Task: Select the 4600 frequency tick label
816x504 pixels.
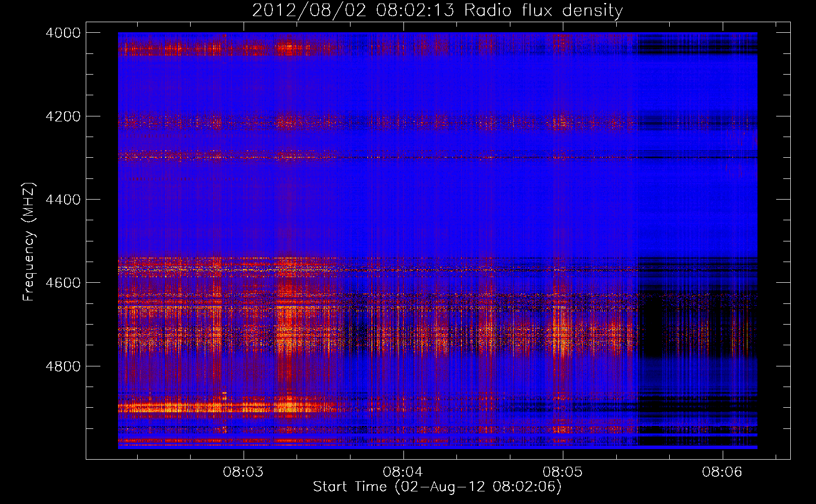Action: coord(63,283)
